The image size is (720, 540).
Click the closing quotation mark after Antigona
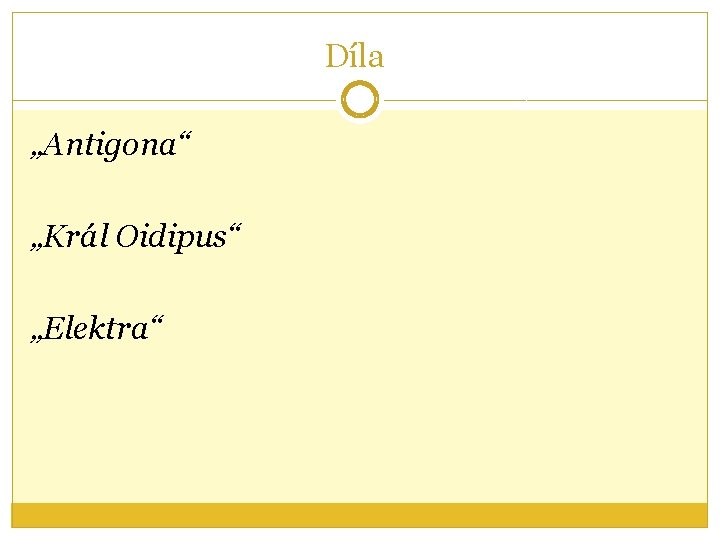(x=183, y=139)
